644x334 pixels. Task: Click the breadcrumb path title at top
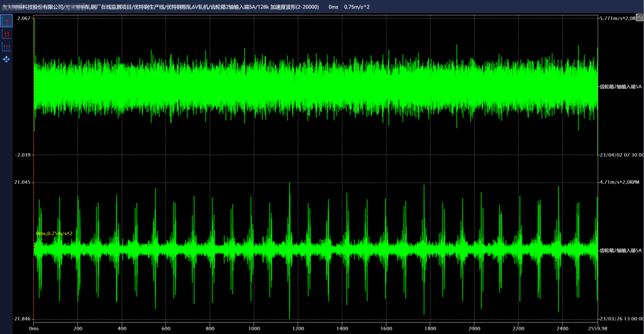(x=161, y=7)
